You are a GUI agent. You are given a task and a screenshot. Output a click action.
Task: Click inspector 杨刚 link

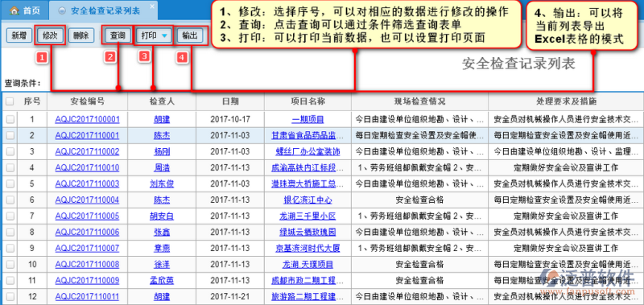(x=162, y=152)
